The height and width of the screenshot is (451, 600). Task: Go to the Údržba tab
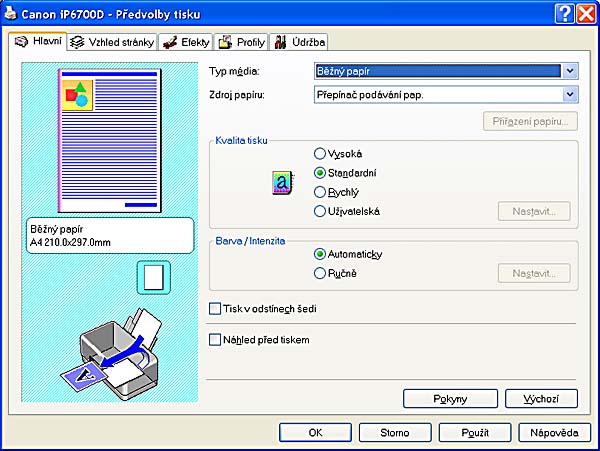point(300,42)
